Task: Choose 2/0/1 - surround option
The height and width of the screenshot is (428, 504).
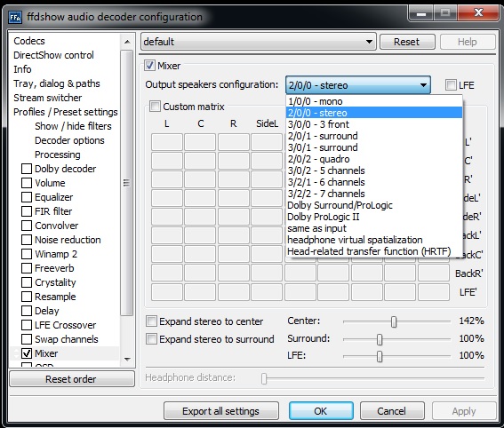Action: coord(374,136)
